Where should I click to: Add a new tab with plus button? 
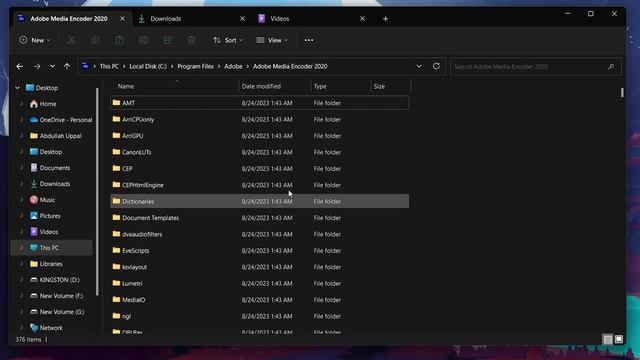(x=385, y=19)
